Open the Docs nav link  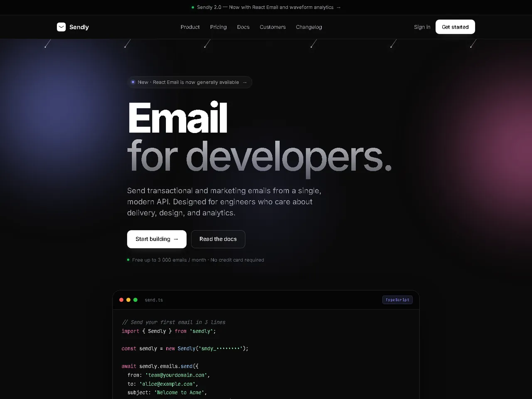pos(243,27)
